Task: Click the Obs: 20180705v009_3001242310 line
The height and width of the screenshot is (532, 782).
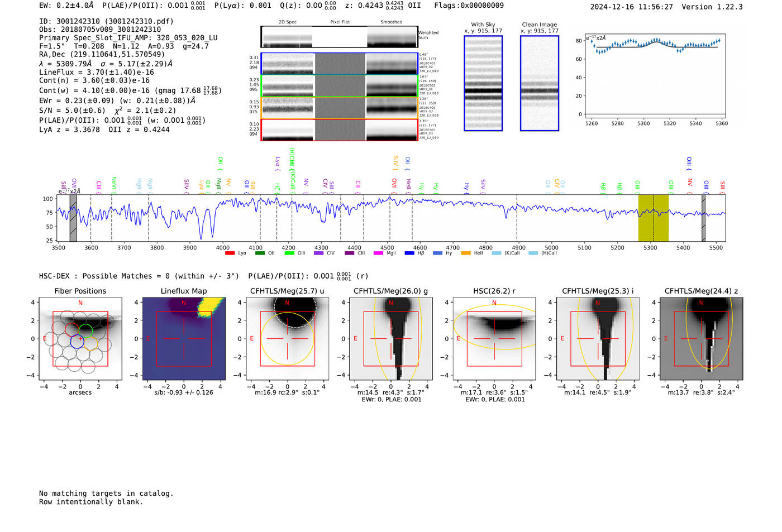Action: (100, 30)
